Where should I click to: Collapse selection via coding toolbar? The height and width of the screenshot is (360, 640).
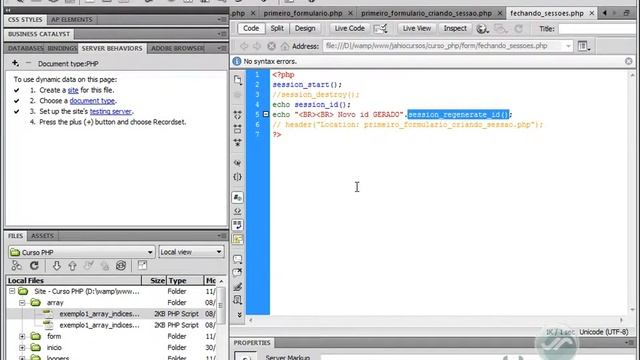(238, 129)
